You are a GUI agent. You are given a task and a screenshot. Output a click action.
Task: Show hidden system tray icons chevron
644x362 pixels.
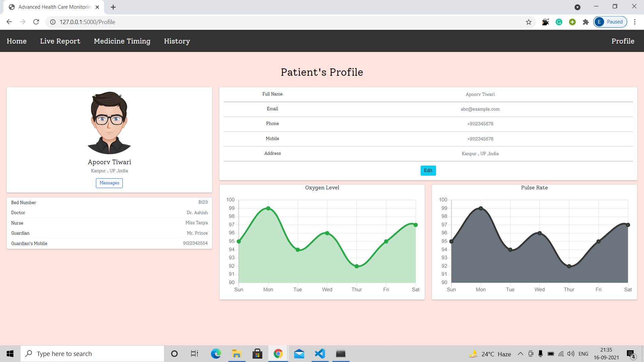pyautogui.click(x=520, y=354)
